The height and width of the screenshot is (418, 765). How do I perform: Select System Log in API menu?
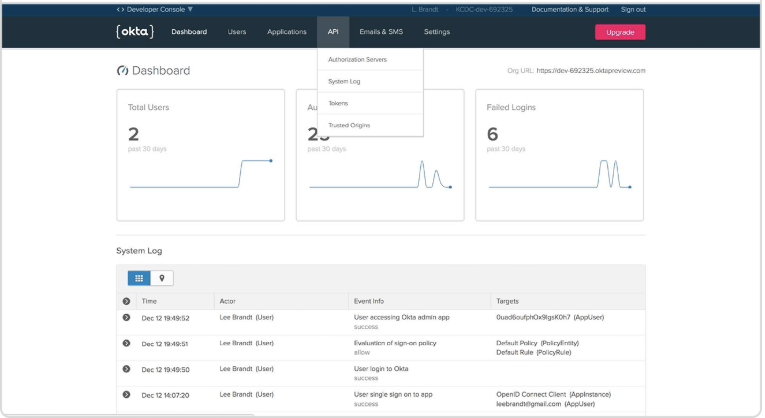coord(370,81)
